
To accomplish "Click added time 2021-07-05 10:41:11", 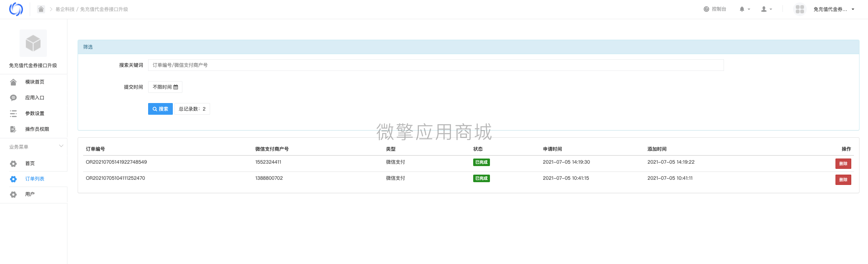I will click(670, 178).
